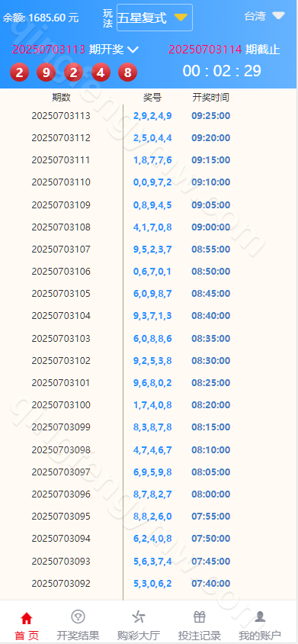Select the 首页 tab label
Viewport: 298px width, 644px height.
(26, 636)
